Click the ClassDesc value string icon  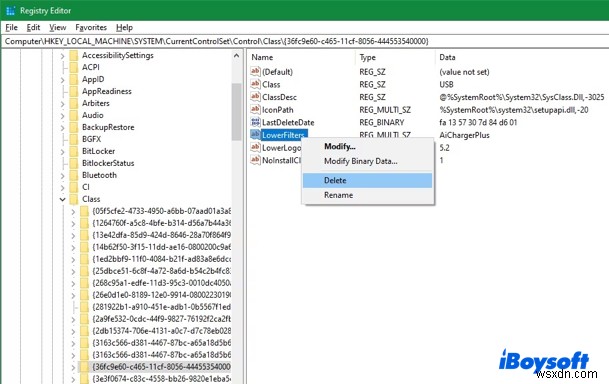point(255,97)
